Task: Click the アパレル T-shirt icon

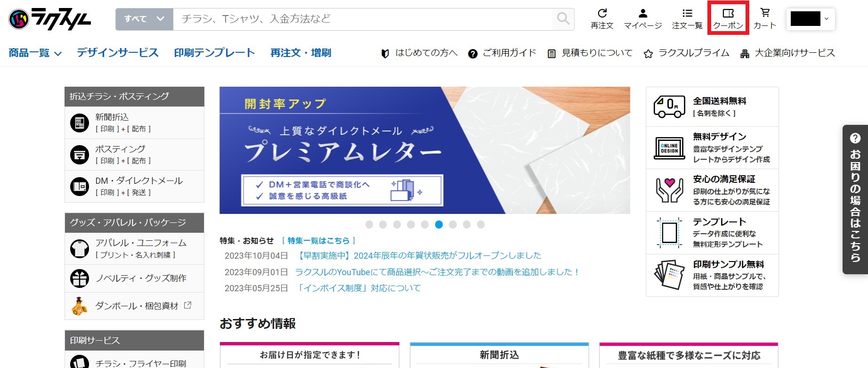Action: (x=80, y=249)
